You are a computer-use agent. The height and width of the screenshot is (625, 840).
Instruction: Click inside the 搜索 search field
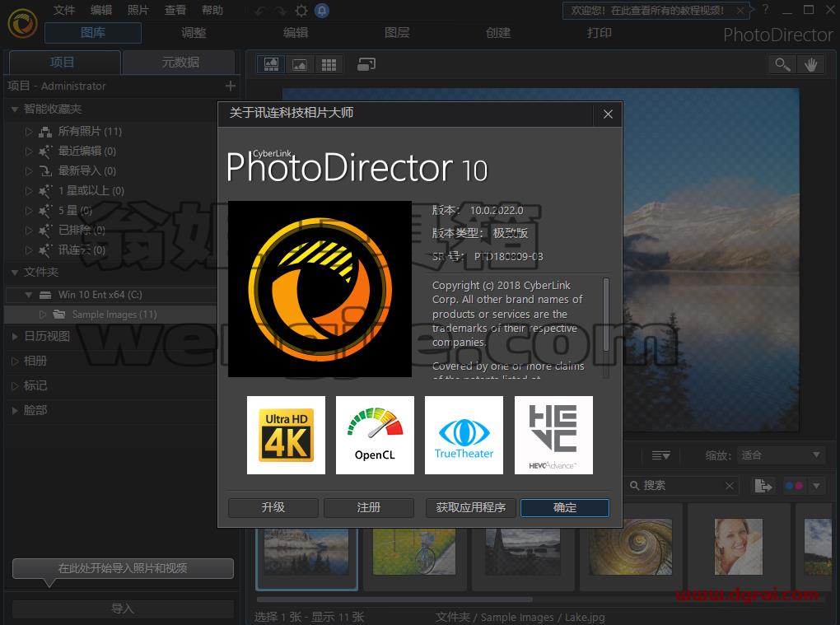(681, 486)
